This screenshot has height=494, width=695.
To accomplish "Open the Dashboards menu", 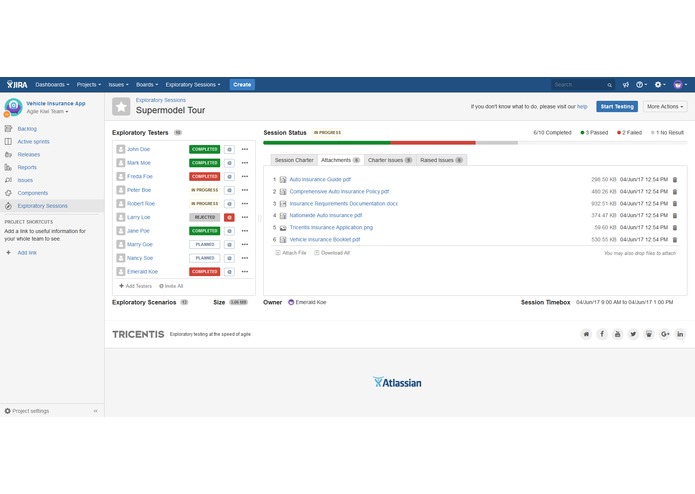I will tap(52, 85).
